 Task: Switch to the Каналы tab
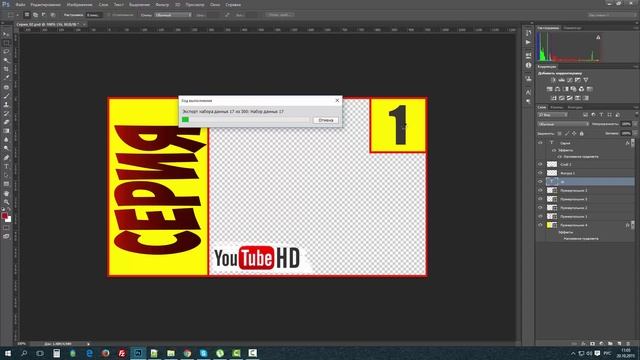click(x=556, y=107)
